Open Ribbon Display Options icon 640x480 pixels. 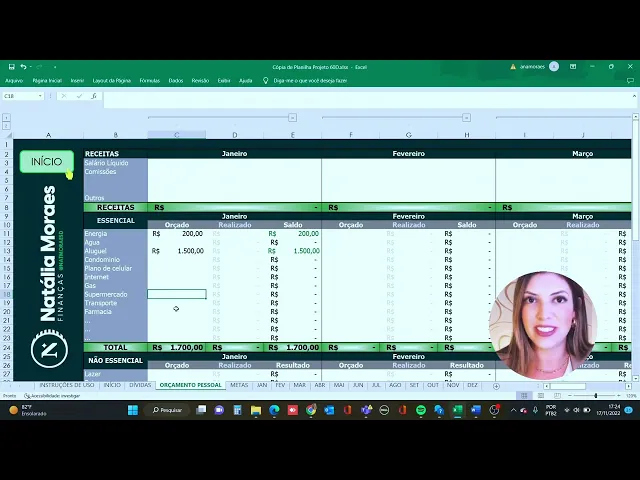(573, 67)
